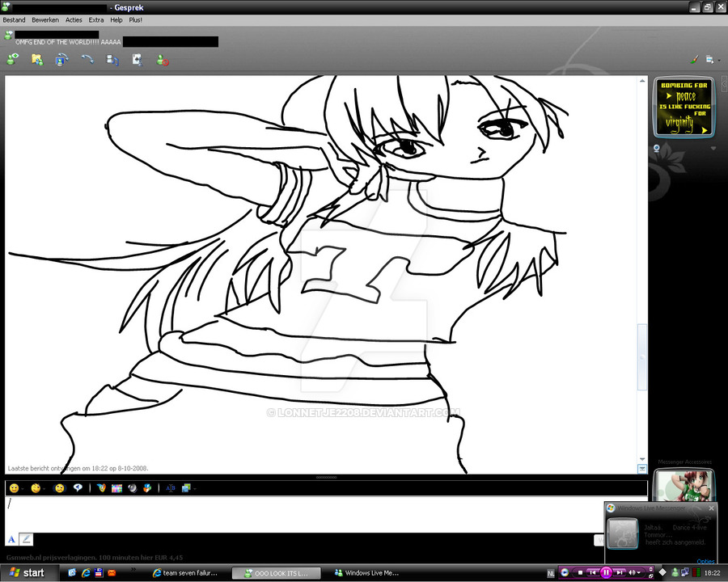Expand the volume dropdown in the mini player
The height and width of the screenshot is (582, 728).
pyautogui.click(x=639, y=572)
